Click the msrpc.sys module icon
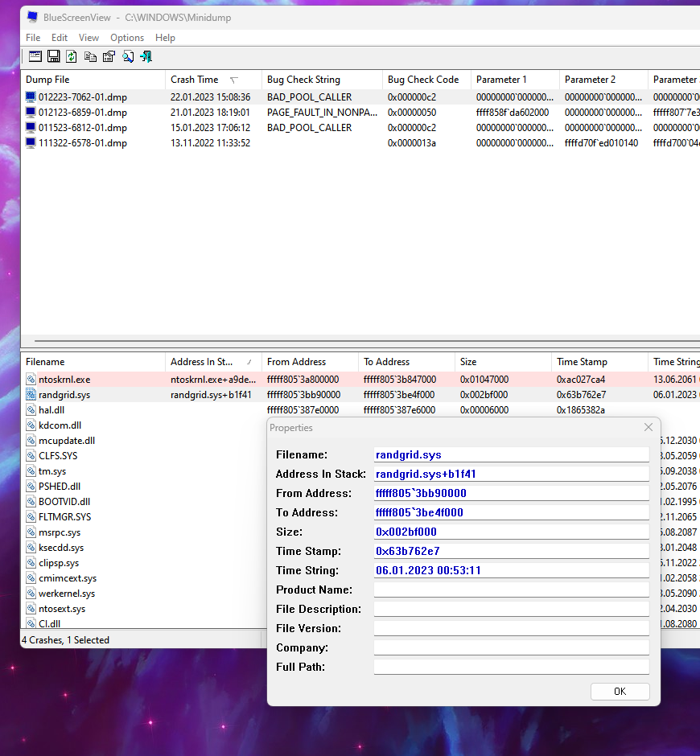Viewport: 700px width, 756px height. [31, 532]
